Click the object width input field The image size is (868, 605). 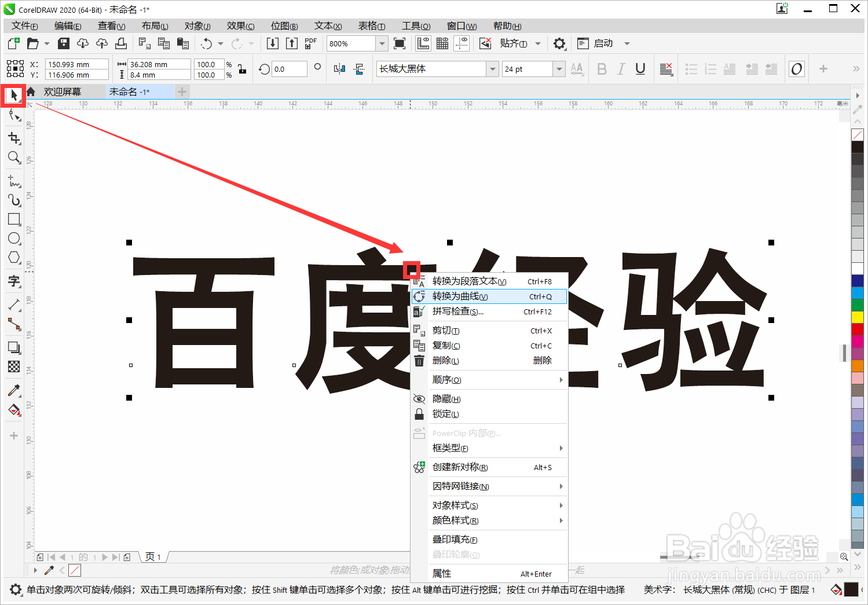159,64
